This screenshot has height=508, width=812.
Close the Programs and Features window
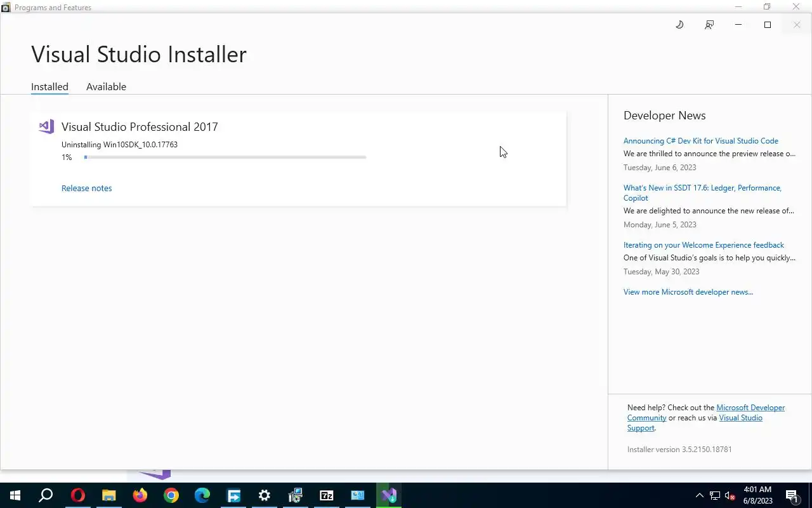coord(796,7)
